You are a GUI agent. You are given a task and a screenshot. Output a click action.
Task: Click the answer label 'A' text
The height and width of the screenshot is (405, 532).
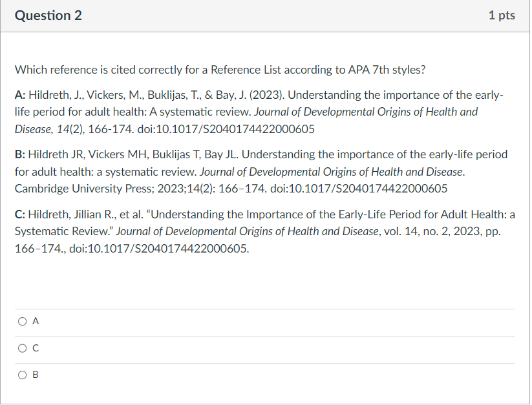tap(35, 321)
